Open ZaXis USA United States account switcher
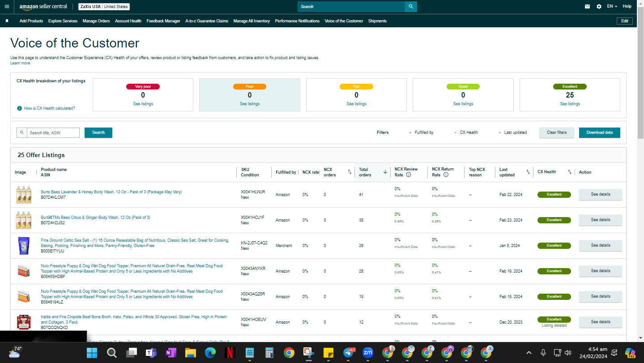Viewport: 644px width, 363px height. coord(104,7)
